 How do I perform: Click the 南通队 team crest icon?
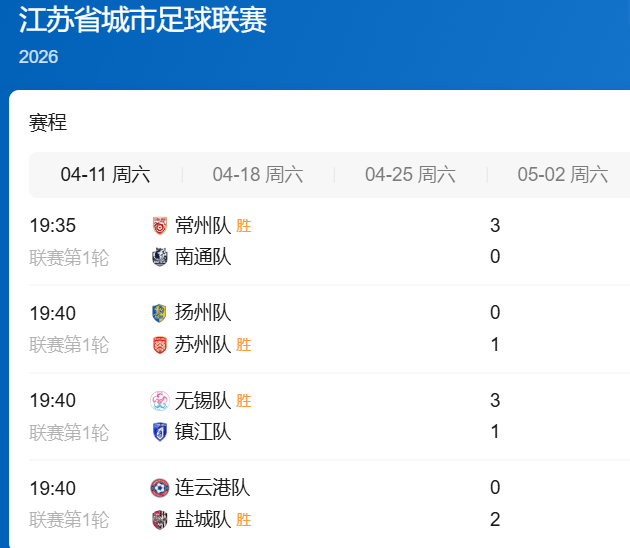(160, 257)
